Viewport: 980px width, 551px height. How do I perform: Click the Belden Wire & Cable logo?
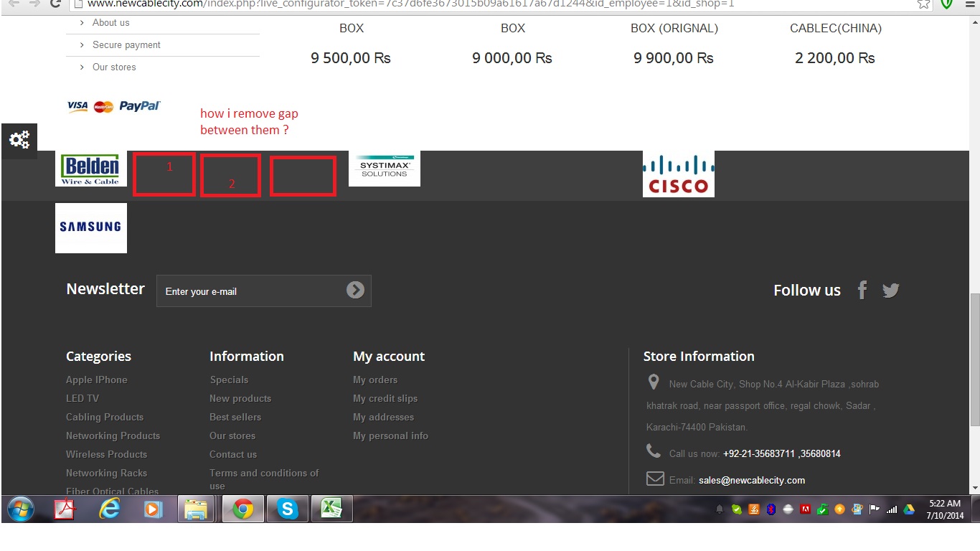[91, 169]
